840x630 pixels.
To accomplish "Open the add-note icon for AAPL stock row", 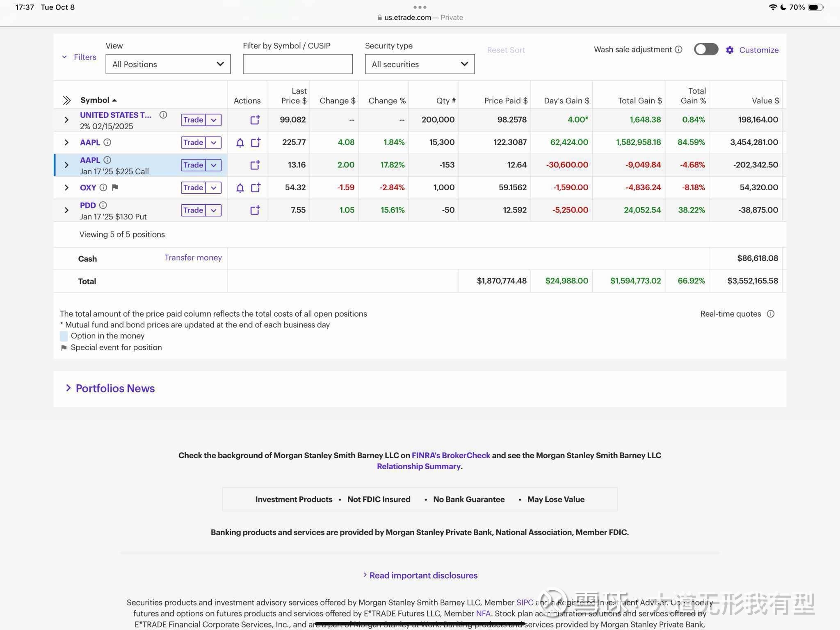I will (x=256, y=142).
